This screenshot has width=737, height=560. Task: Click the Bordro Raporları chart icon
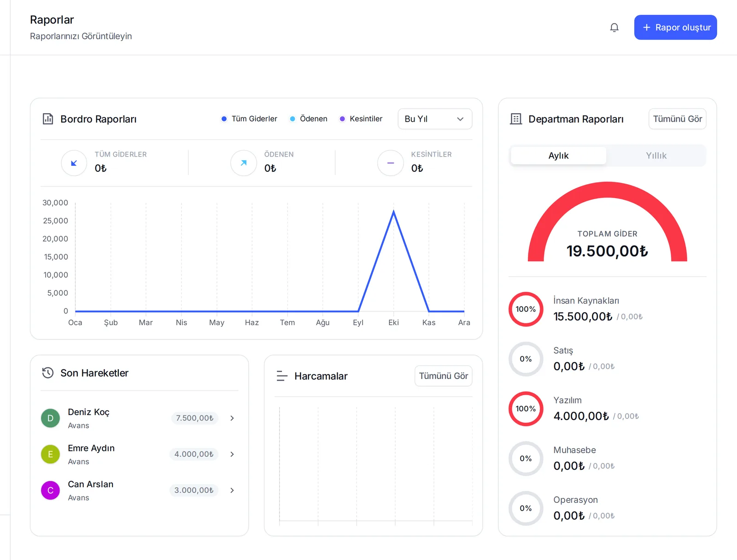(48, 119)
